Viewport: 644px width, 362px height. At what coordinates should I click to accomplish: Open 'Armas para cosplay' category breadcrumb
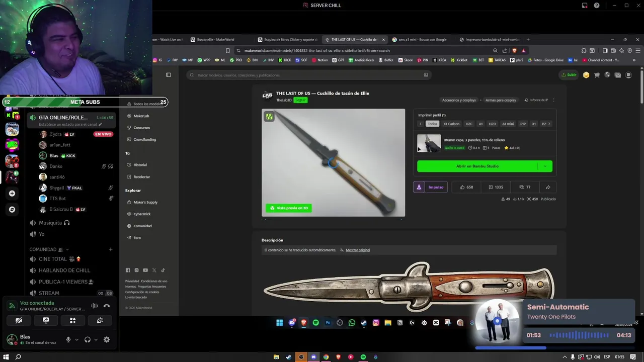click(501, 100)
